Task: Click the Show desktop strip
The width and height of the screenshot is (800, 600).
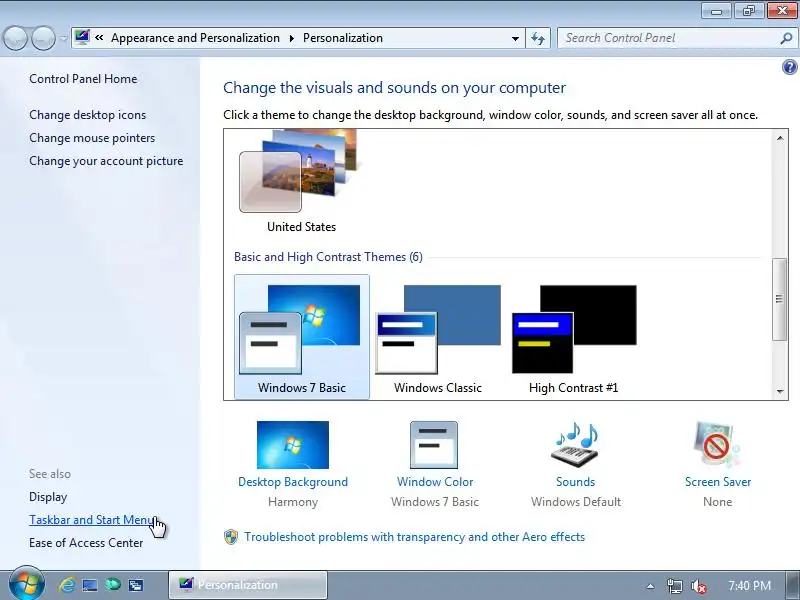Action: coord(793,585)
